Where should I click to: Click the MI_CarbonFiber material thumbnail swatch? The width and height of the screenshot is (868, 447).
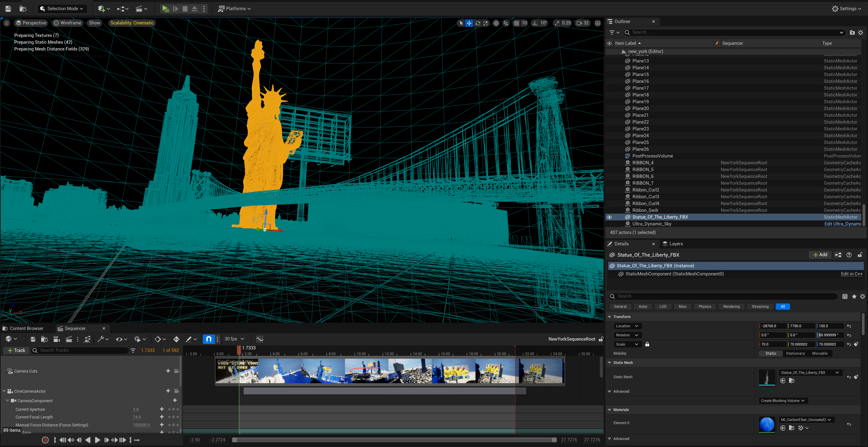click(x=767, y=424)
